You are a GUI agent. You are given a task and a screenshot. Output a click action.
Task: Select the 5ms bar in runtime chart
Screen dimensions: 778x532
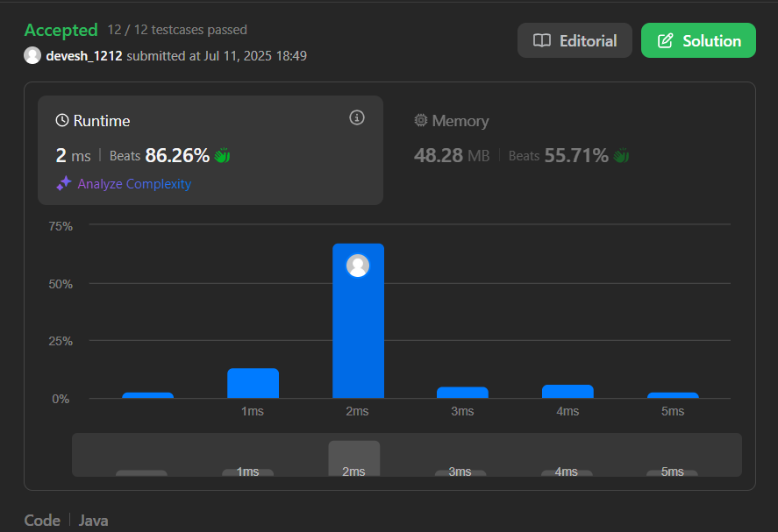[x=673, y=395]
